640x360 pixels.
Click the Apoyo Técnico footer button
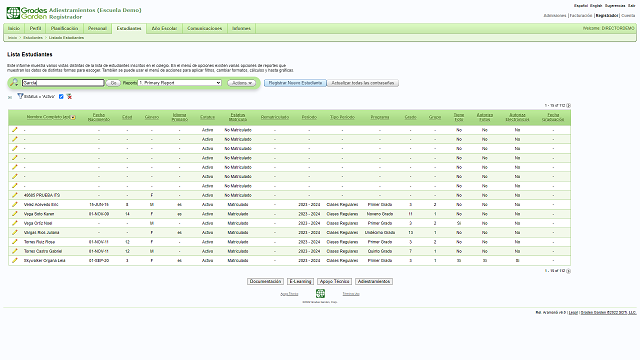tap(334, 281)
